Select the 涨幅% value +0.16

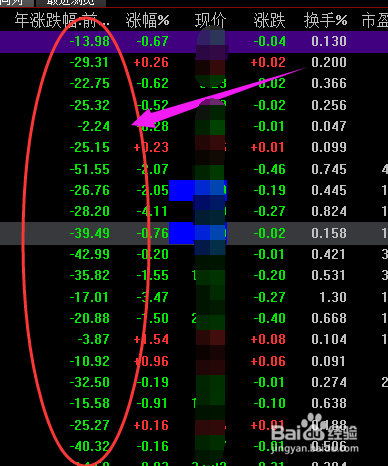[x=151, y=425]
